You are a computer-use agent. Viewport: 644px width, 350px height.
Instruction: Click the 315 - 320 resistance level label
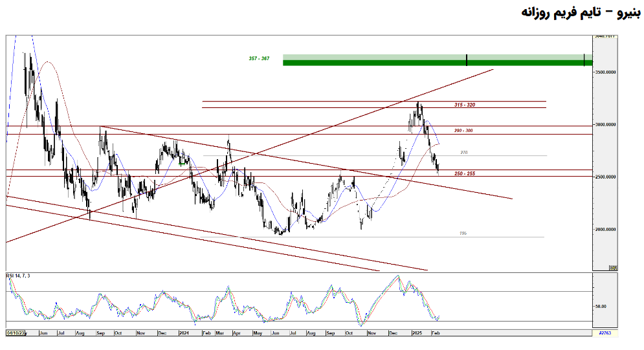[465, 105]
